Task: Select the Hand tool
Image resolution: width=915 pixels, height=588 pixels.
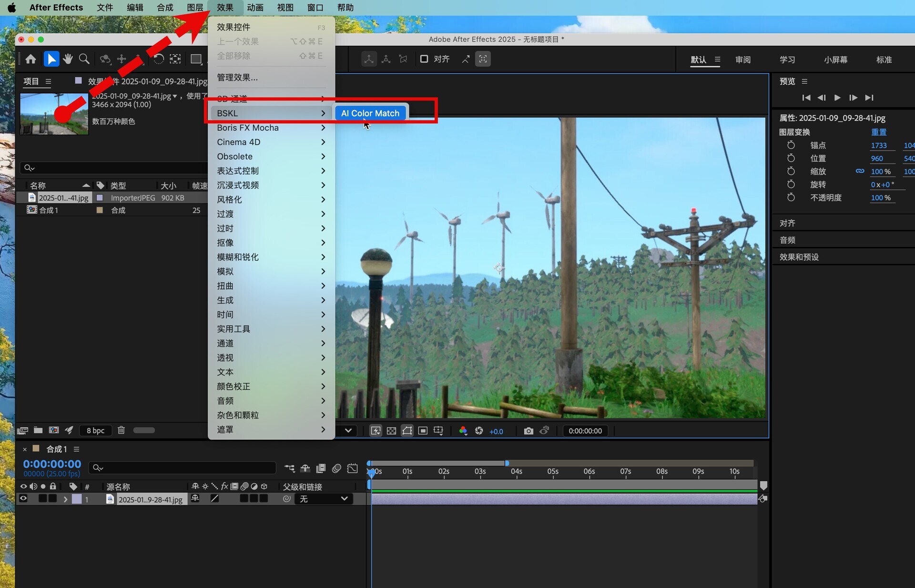Action: pyautogui.click(x=68, y=59)
